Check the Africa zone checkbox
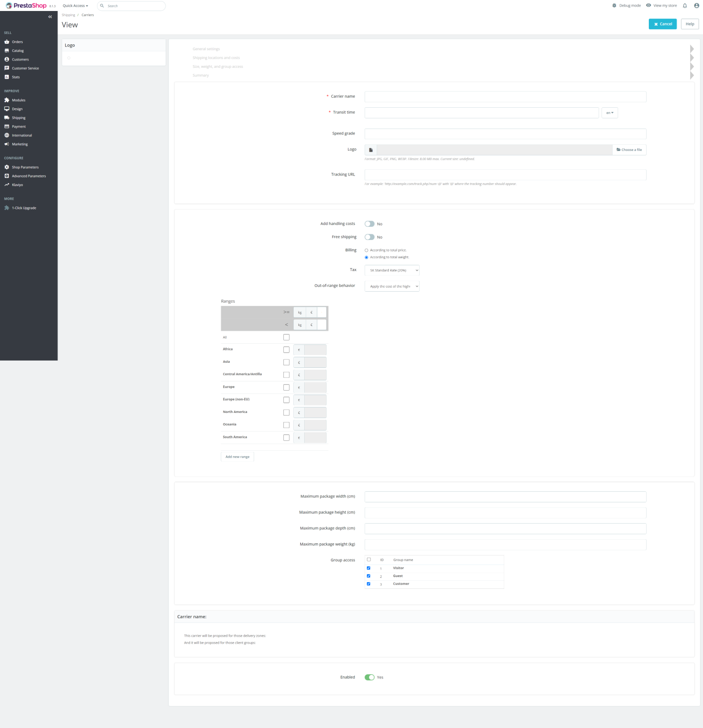Screen dimensions: 703x728 click(287, 350)
